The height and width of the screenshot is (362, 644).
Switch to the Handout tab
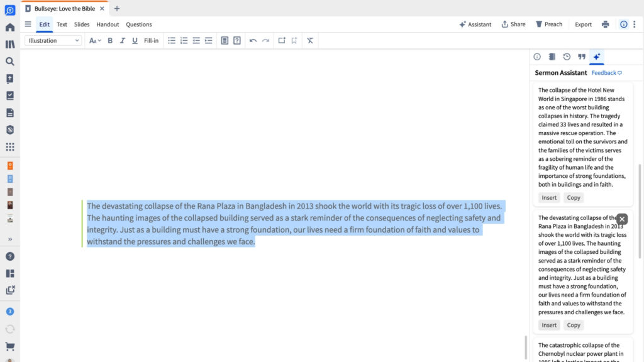(x=108, y=25)
